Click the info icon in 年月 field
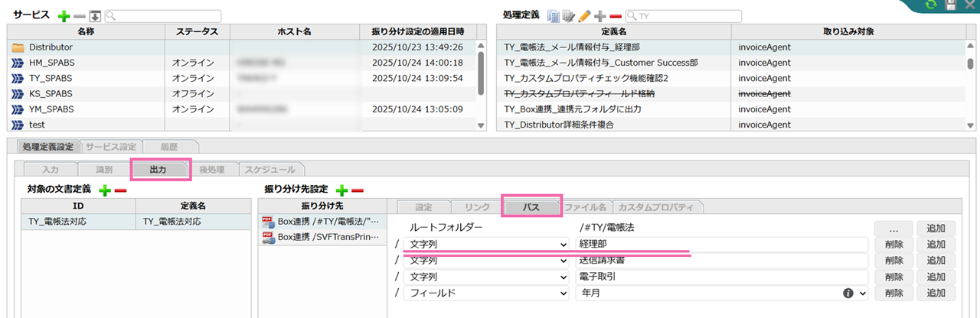Screen dimensions: 980x318 pyautogui.click(x=848, y=293)
